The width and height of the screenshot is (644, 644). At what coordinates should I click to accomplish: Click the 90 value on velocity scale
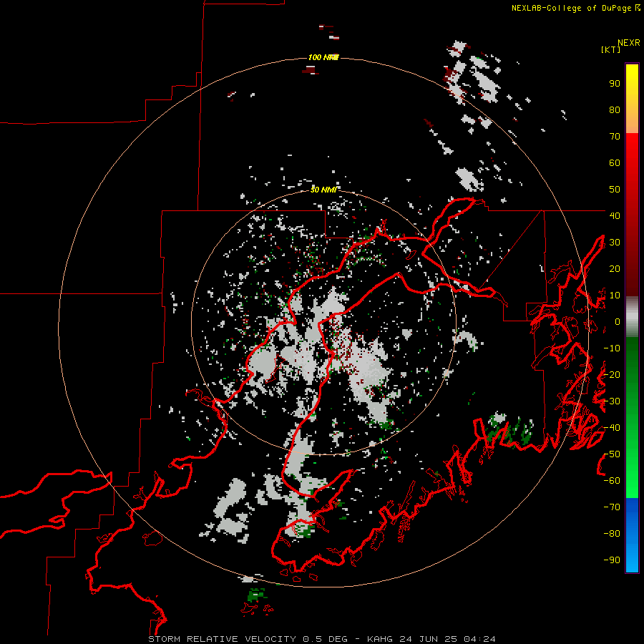point(615,84)
